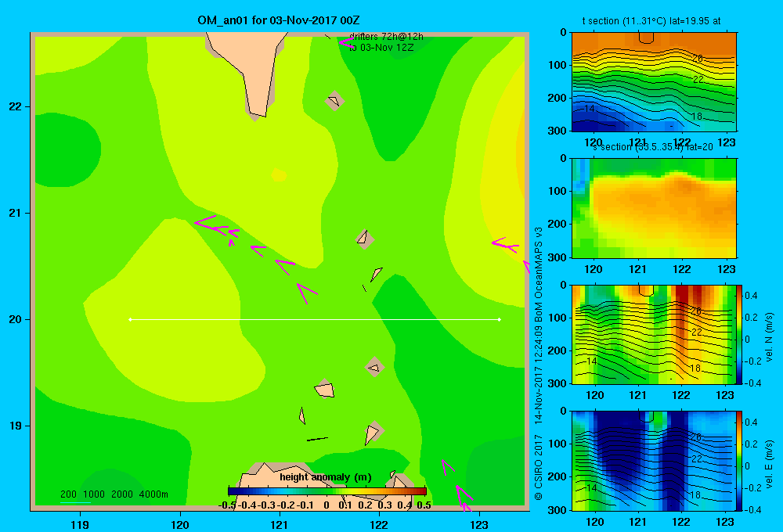Click the '0.5' value on height anomaly scale
This screenshot has width=783, height=532.
coord(424,505)
